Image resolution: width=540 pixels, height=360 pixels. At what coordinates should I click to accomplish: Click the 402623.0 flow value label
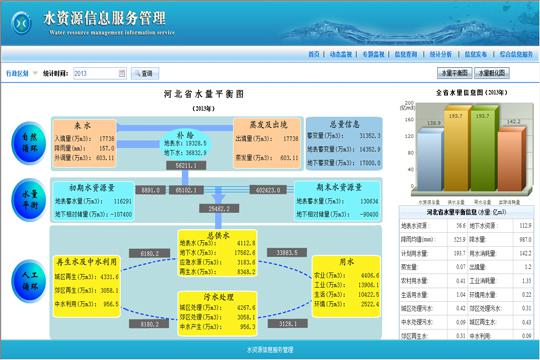(268, 190)
